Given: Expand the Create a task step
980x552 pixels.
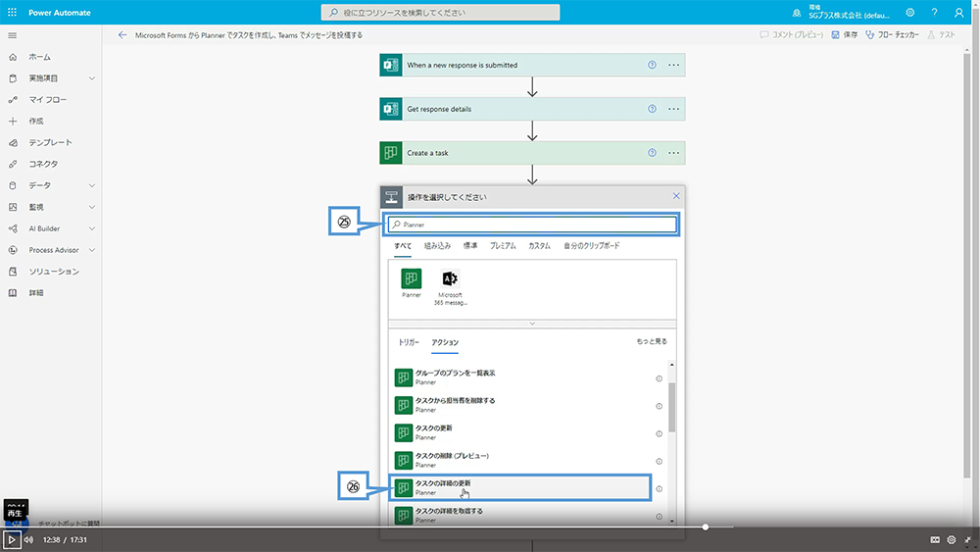Looking at the screenshot, I should click(532, 153).
